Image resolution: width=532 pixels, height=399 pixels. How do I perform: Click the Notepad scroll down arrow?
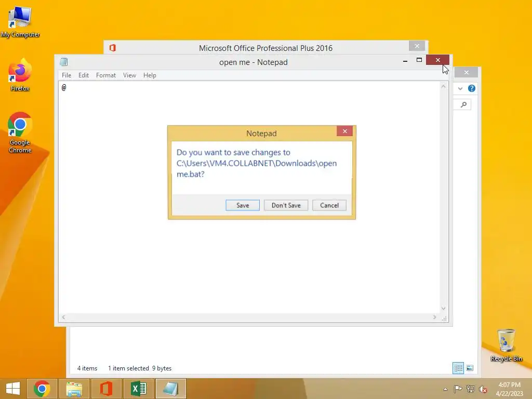(x=444, y=309)
